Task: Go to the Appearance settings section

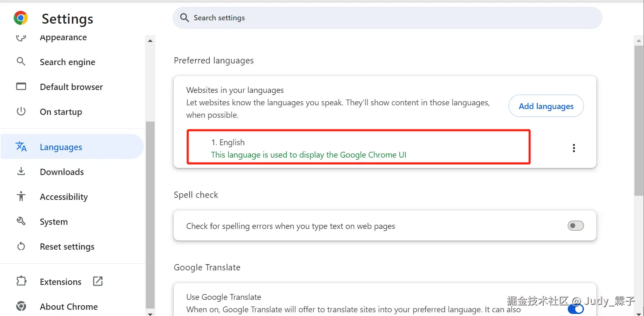Action: coord(63,37)
